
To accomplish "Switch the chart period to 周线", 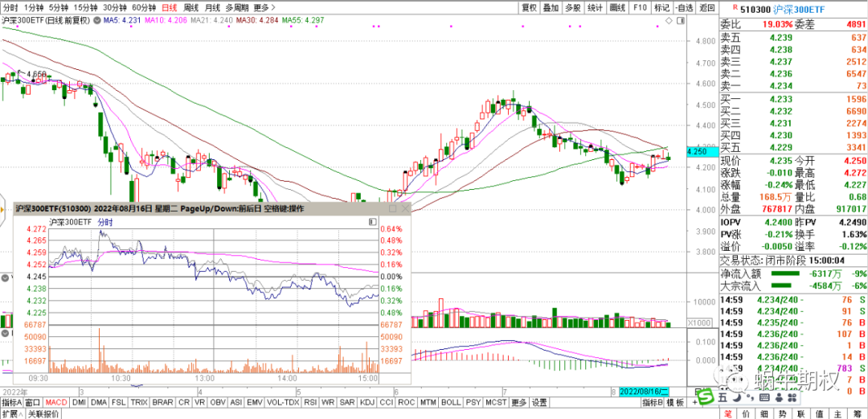I will click(x=191, y=7).
